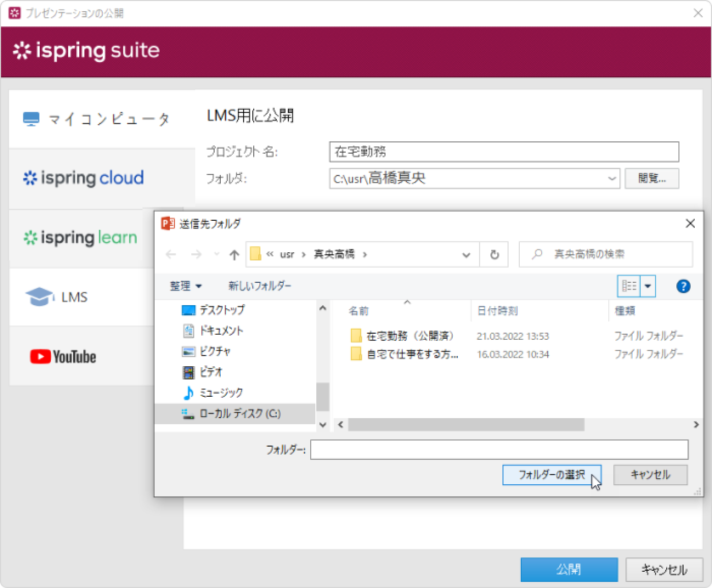Switch to the iSpring Cloud tab
Screen dimensions: 712x588
coord(102,179)
